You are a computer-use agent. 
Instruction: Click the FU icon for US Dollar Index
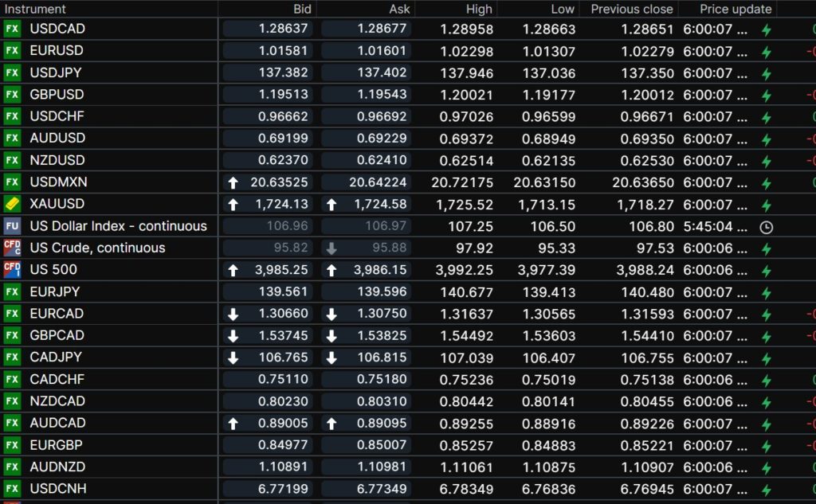(12, 226)
